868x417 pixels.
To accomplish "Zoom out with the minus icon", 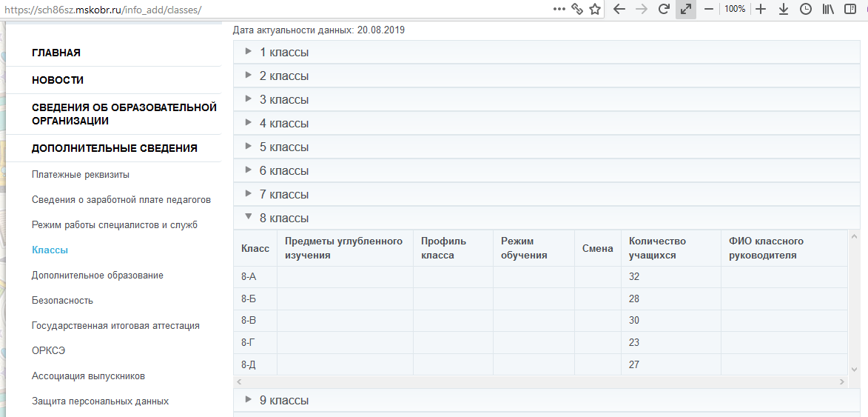I will (709, 9).
